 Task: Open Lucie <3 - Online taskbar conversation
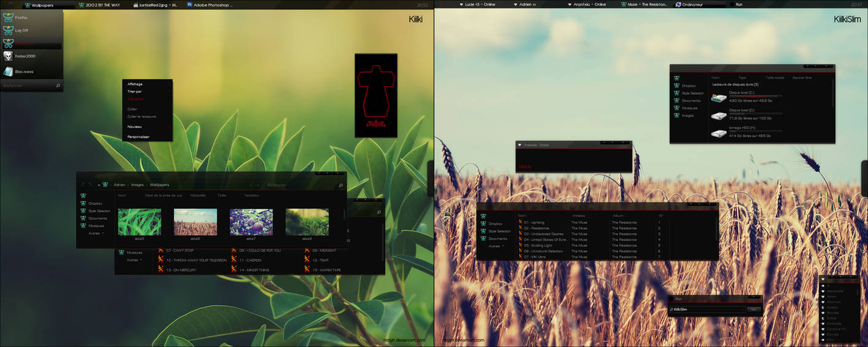477,4
